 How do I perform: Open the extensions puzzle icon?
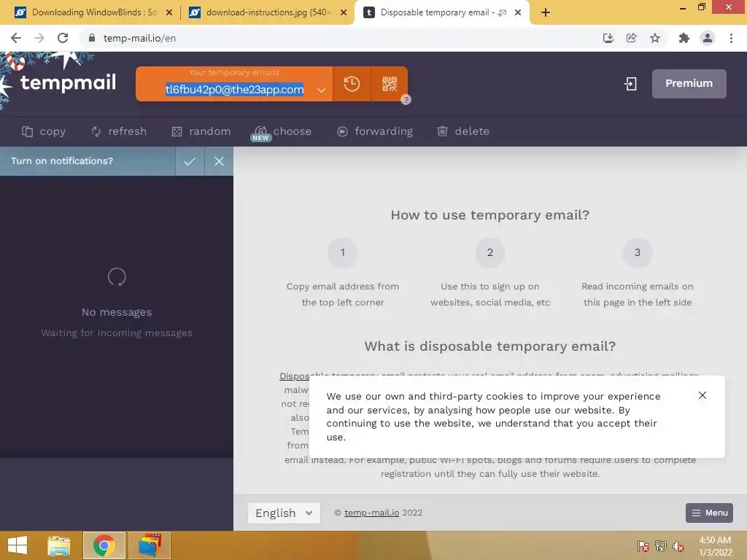tap(684, 38)
